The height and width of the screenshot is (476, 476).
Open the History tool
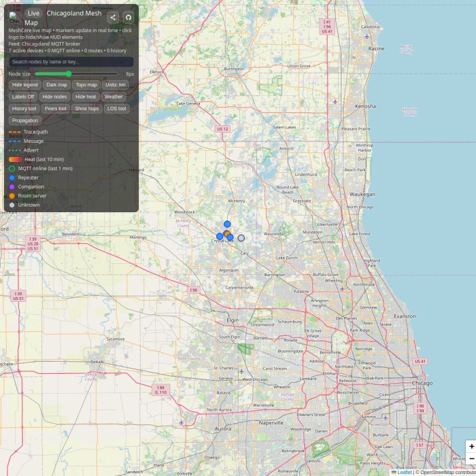(24, 108)
